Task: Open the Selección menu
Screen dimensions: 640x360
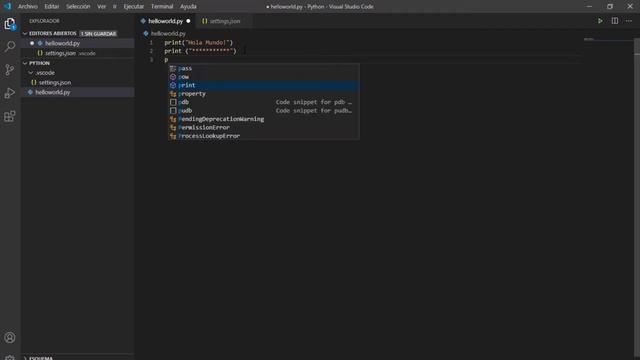Action: point(78,7)
